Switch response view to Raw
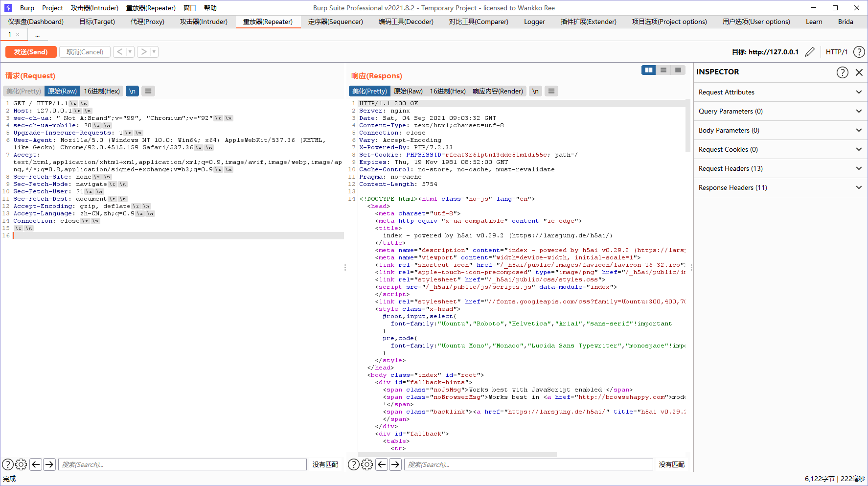This screenshot has width=868, height=486. [408, 91]
